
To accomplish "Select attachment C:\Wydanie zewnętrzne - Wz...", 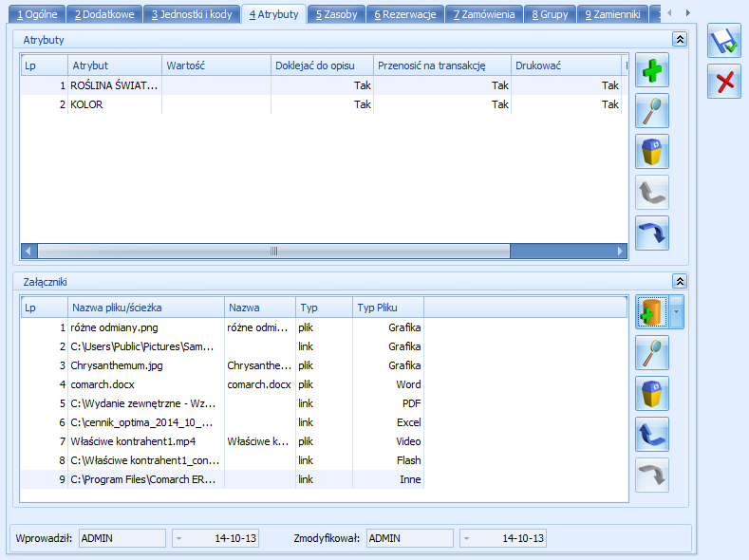I will (x=222, y=403).
